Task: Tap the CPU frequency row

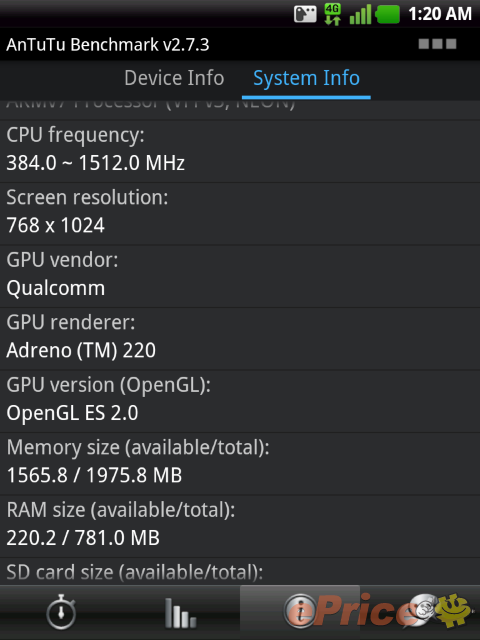Action: coord(240,151)
